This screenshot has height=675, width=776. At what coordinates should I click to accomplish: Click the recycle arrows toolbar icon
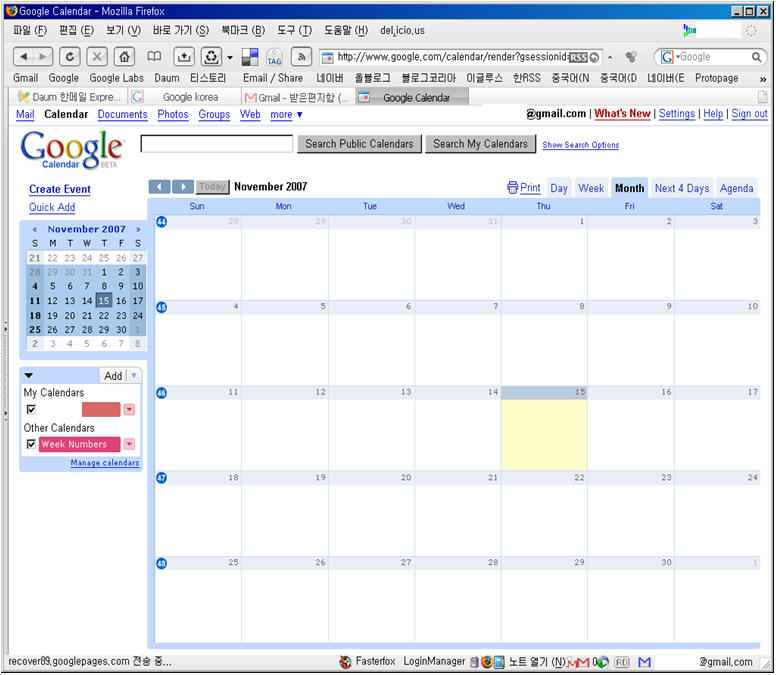click(211, 57)
